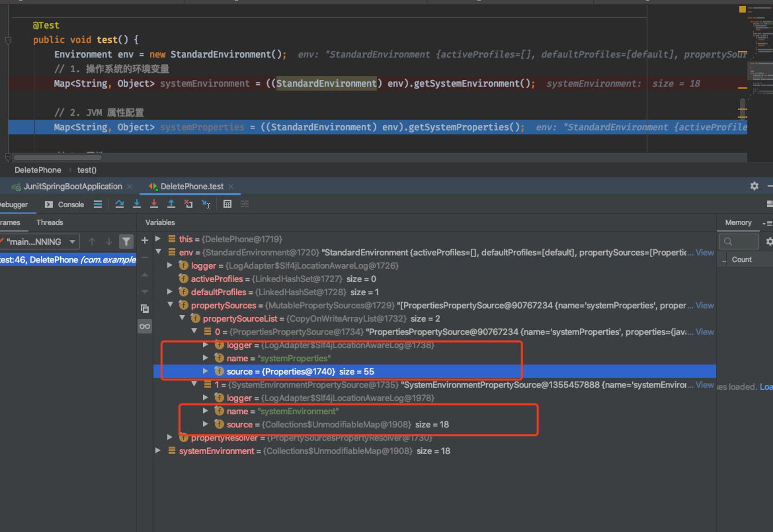Viewport: 773px width, 532px height.
Task: Click the next frame down arrow
Action: [x=109, y=242]
